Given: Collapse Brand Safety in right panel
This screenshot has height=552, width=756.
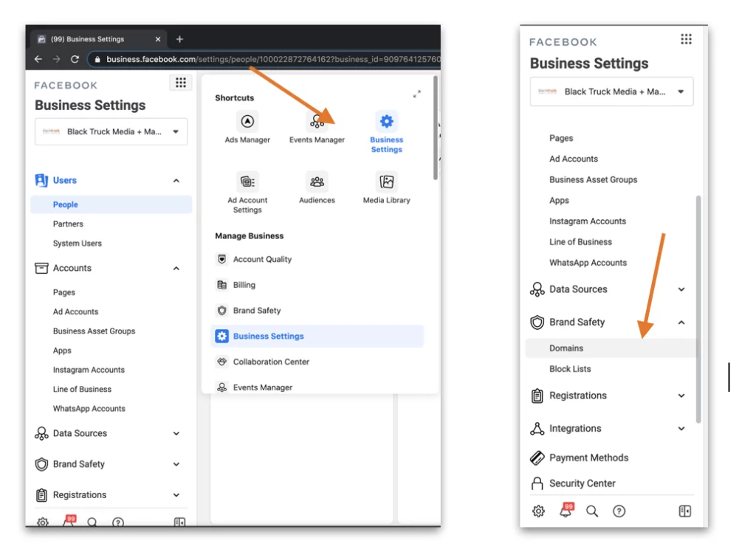Looking at the screenshot, I should (681, 322).
